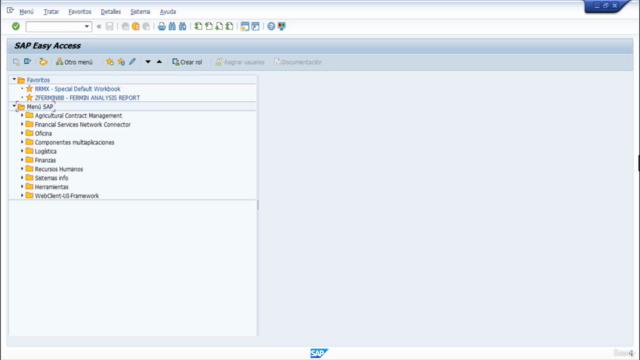
Task: Click the Otro menú button
Action: pos(74,62)
